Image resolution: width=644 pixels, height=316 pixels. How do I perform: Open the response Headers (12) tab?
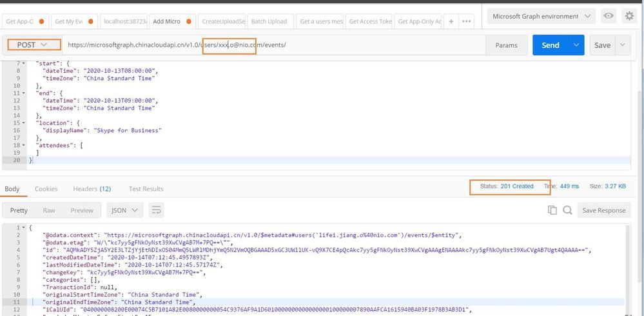click(x=92, y=189)
